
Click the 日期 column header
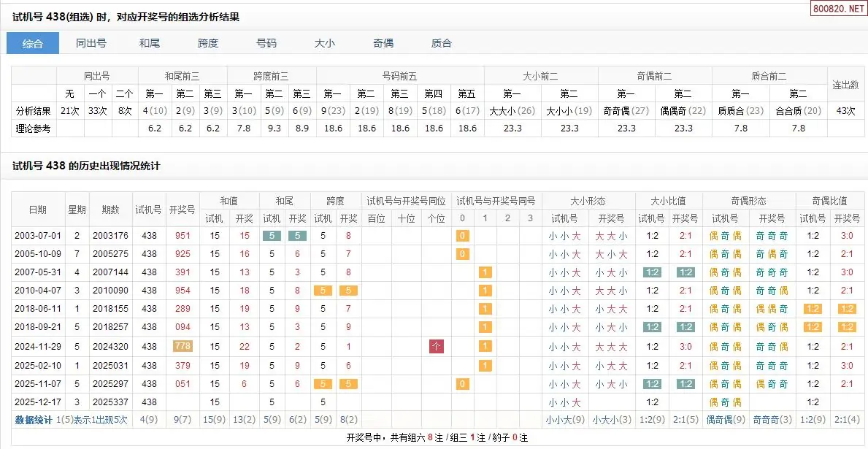[37, 210]
